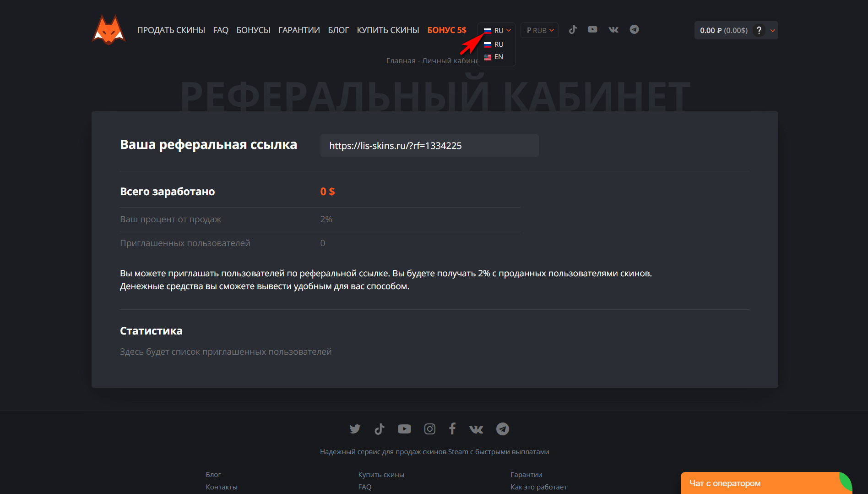Open КУПИТЬ СКИНЫ header menu item
868x494 pixels.
pyautogui.click(x=388, y=30)
